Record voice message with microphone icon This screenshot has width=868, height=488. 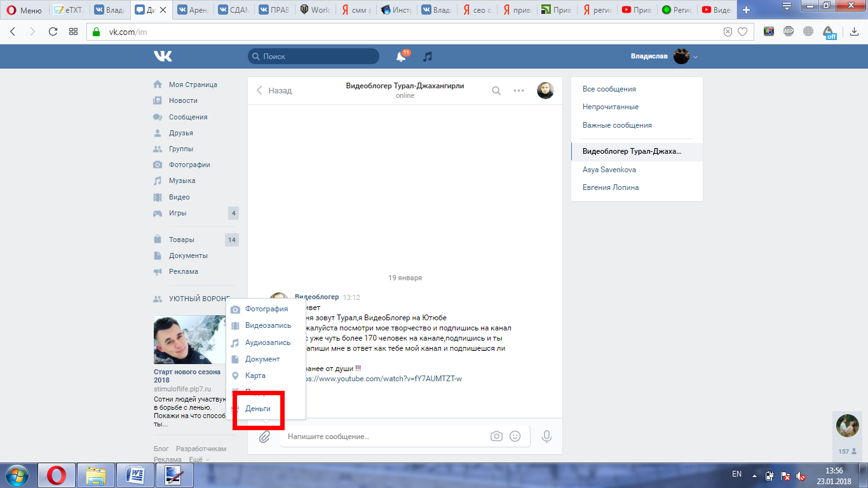(546, 437)
